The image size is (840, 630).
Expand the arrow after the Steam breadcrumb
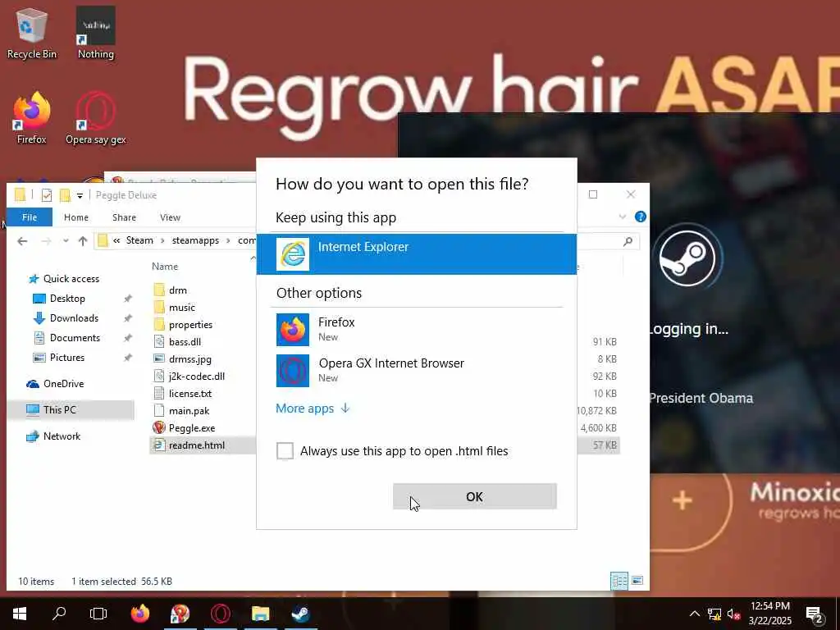(x=162, y=240)
